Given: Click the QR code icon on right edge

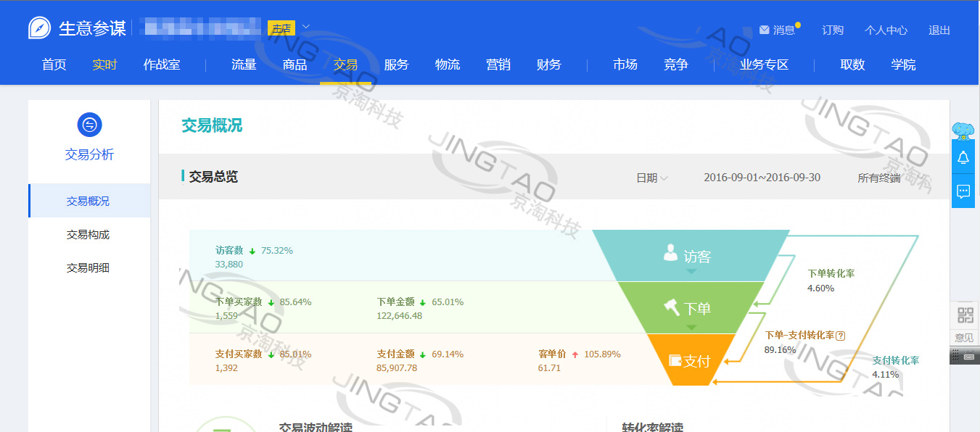Looking at the screenshot, I should coord(965,315).
